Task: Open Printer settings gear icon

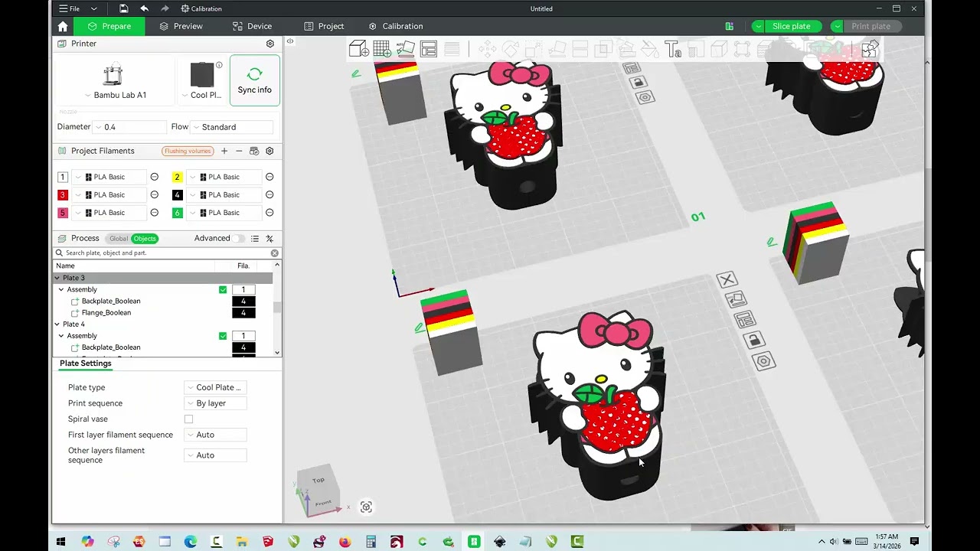Action: pyautogui.click(x=269, y=44)
